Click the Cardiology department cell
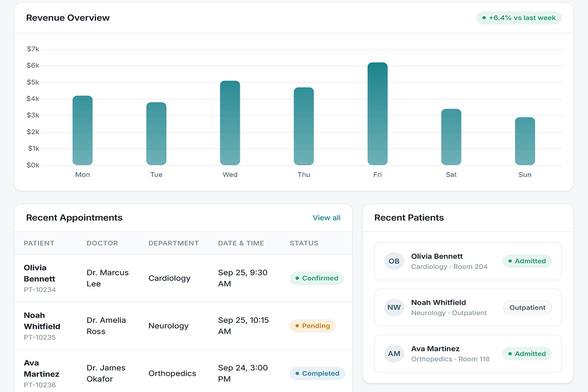588x392 pixels. coord(169,278)
